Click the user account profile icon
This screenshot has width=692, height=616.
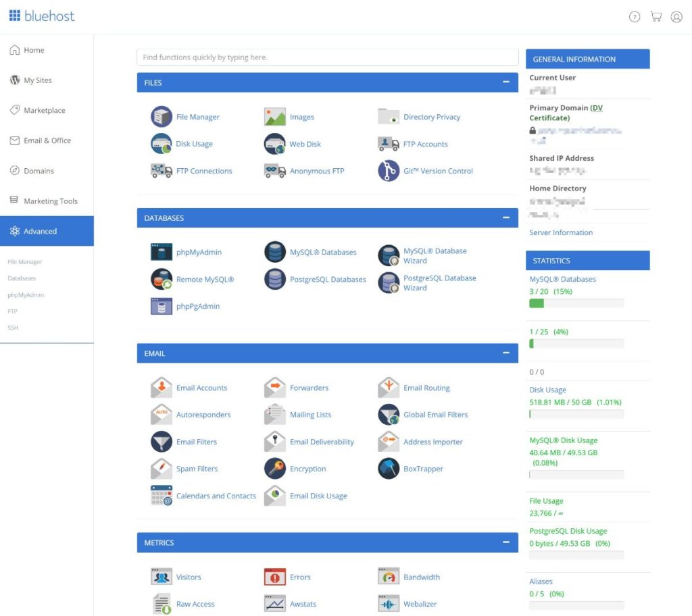pyautogui.click(x=676, y=17)
